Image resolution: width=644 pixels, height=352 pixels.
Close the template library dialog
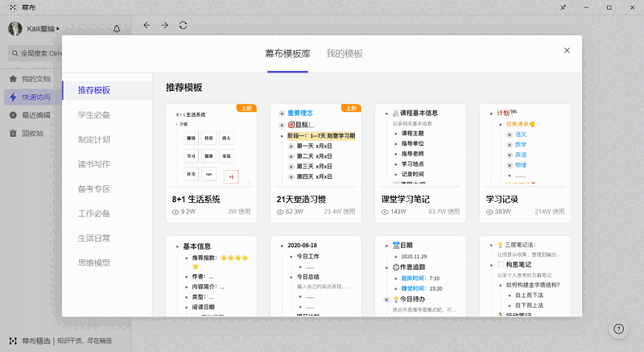[x=567, y=50]
